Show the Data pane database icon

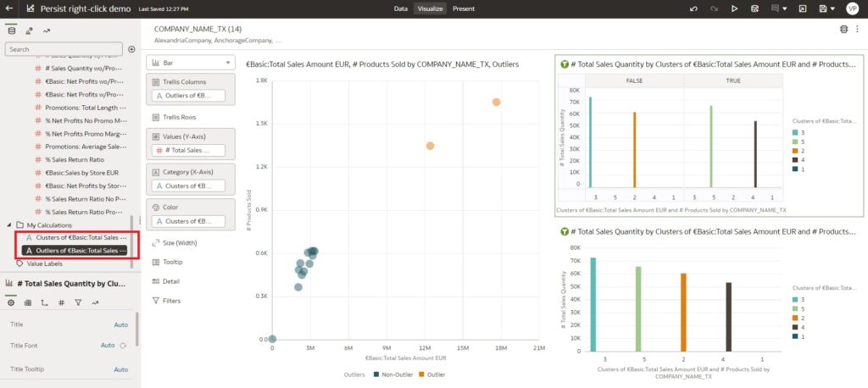pyautogui.click(x=12, y=30)
